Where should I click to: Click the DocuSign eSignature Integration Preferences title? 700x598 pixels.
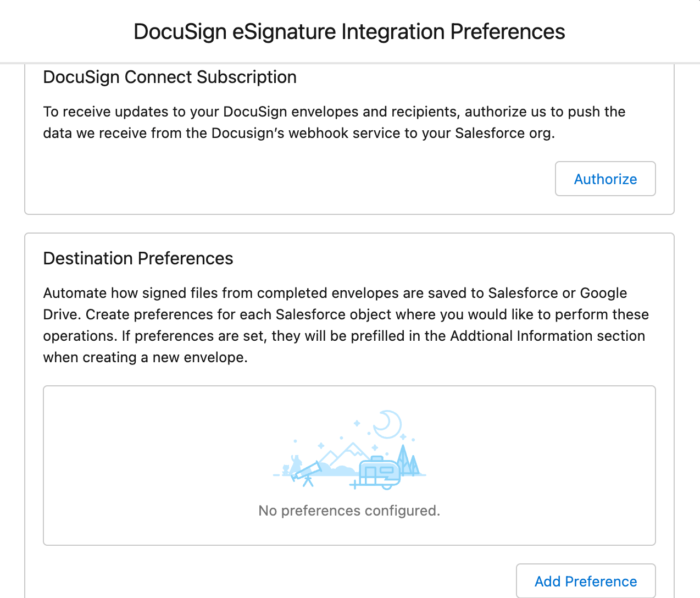click(x=349, y=32)
